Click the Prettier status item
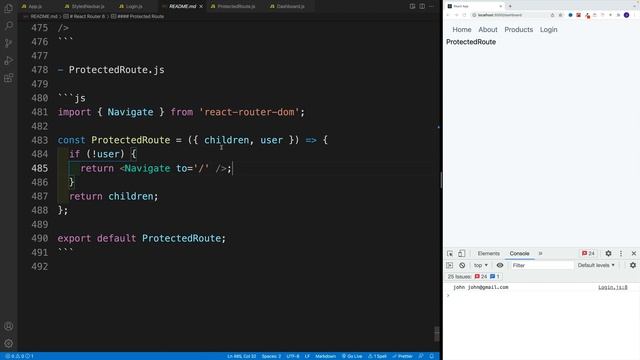The image size is (640, 360). pos(402,356)
